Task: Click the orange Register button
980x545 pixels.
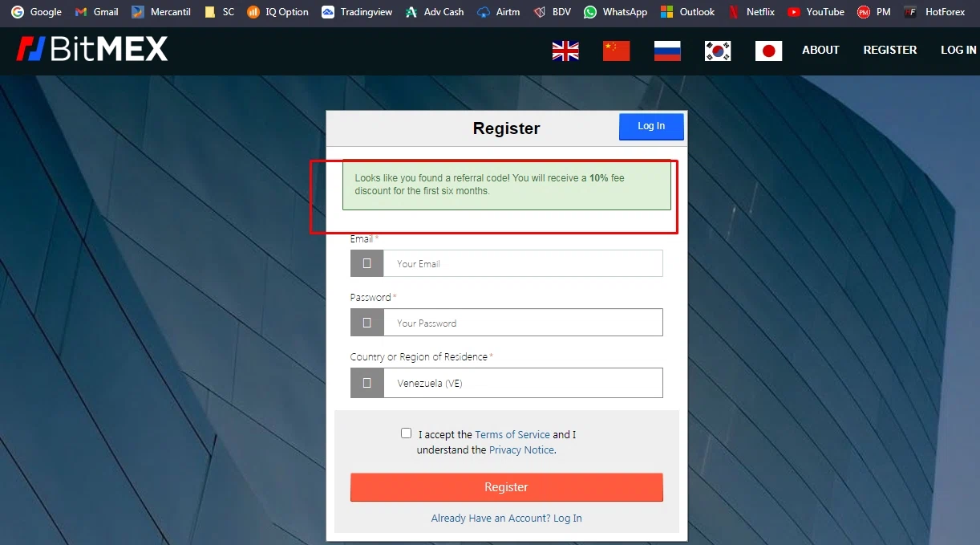Action: point(507,487)
